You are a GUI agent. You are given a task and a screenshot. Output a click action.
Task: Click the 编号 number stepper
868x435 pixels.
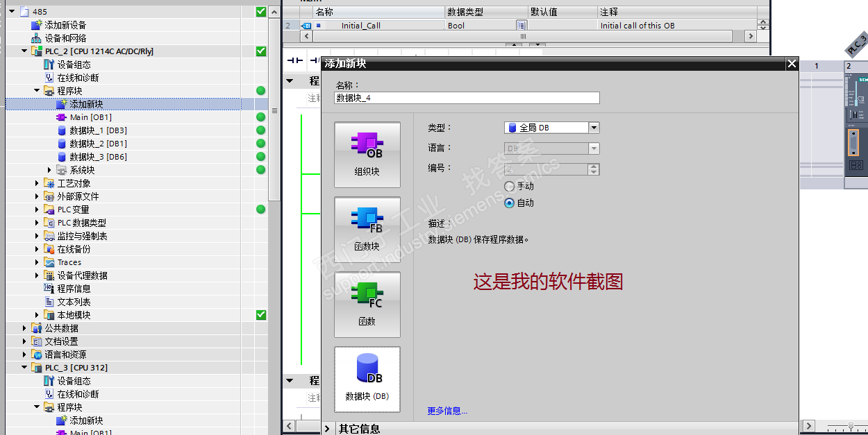coord(593,169)
